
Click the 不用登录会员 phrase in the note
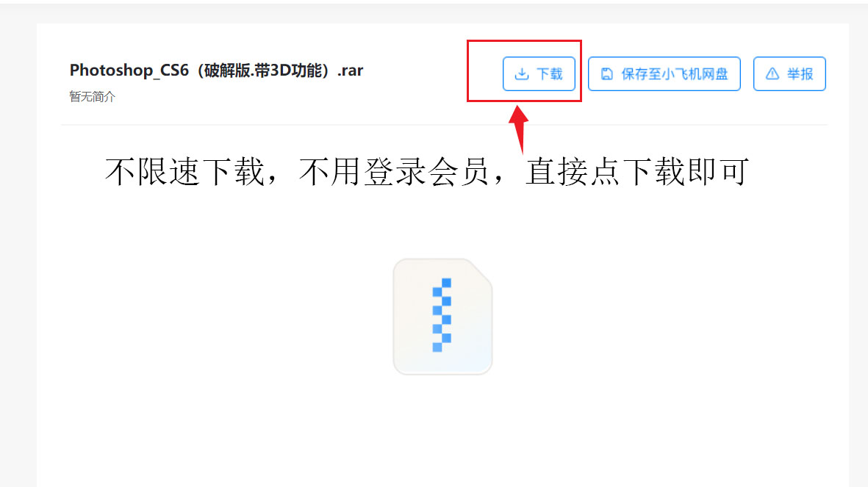(x=394, y=171)
